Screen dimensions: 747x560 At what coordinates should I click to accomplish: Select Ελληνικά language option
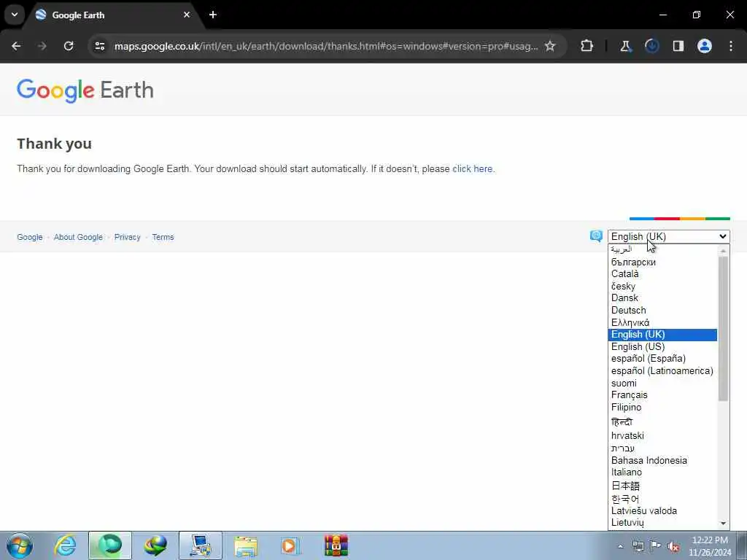pos(662,323)
